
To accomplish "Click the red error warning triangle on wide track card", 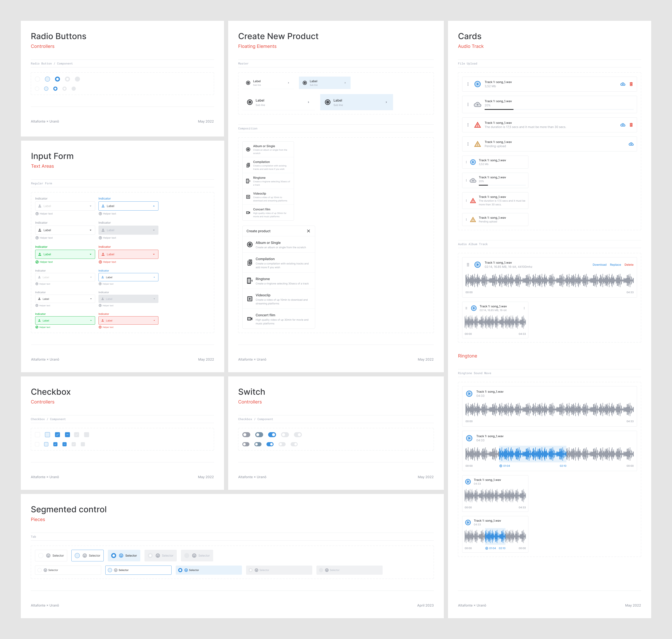I will click(477, 125).
